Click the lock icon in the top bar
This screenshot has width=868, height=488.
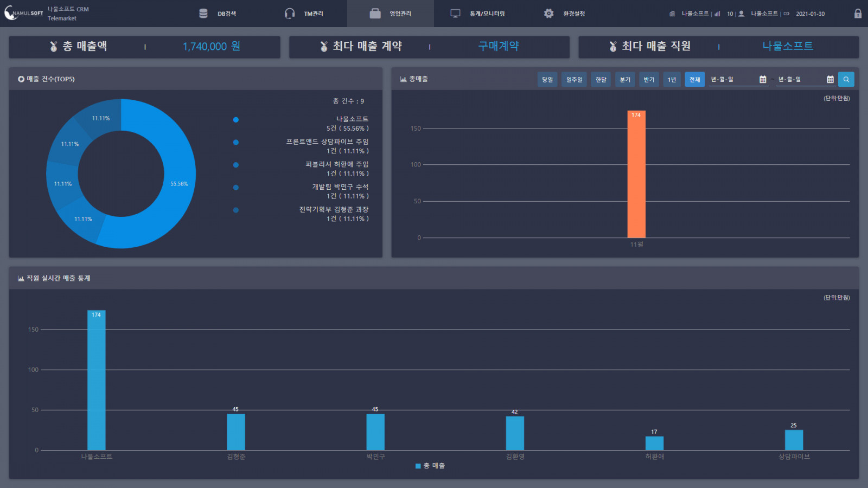[x=858, y=14]
